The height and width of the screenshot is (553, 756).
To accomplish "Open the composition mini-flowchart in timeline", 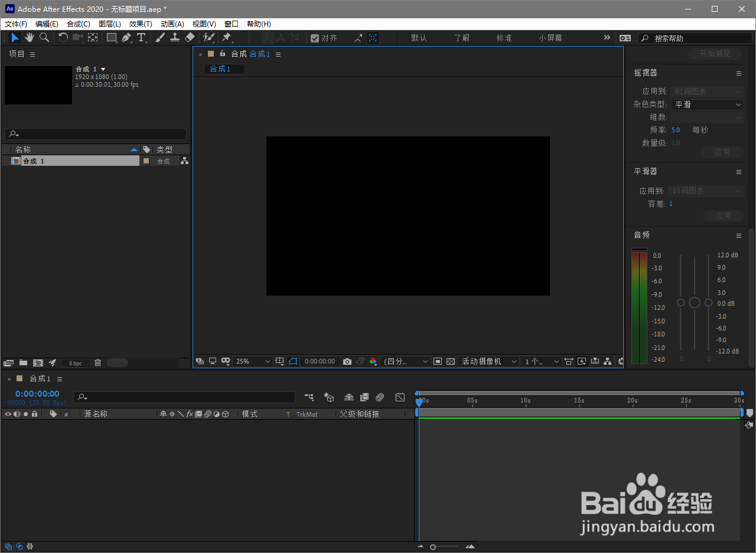I will pos(309,398).
